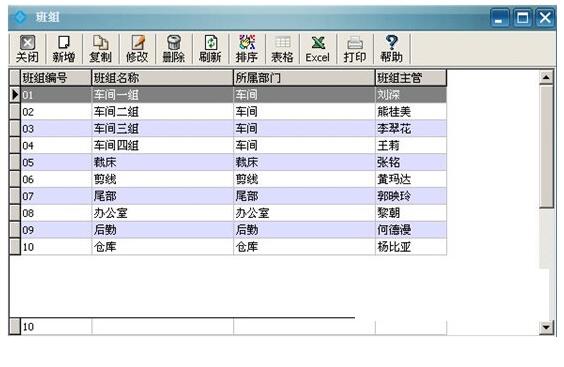Click the 新增 new record icon

[x=64, y=49]
